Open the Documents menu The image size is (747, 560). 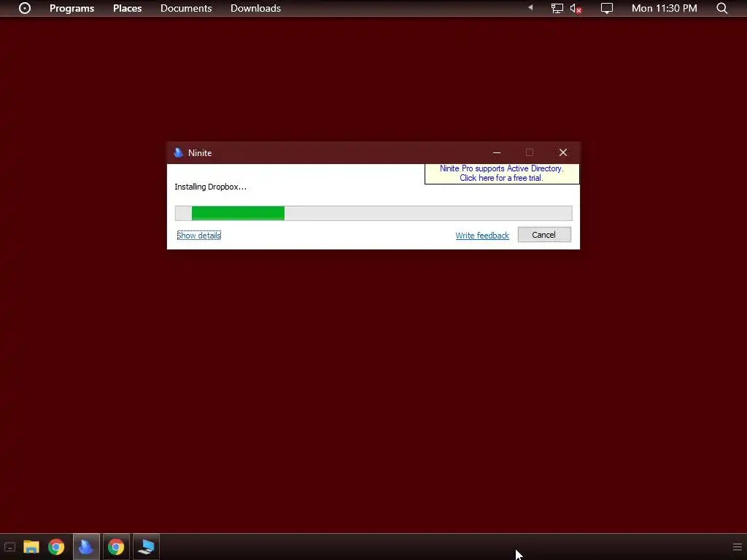[186, 8]
